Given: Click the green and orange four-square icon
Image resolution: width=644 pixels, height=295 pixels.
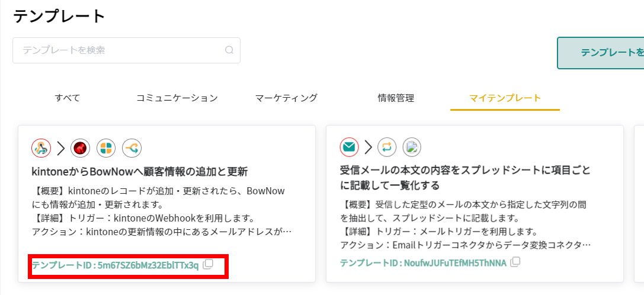Looking at the screenshot, I should click(106, 147).
